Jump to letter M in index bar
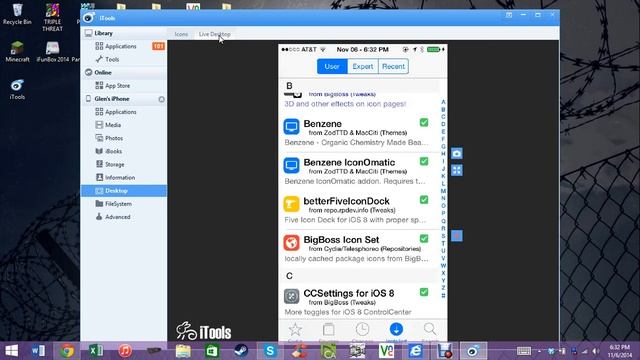Image resolution: width=640 pixels, height=360 pixels. coord(443,191)
